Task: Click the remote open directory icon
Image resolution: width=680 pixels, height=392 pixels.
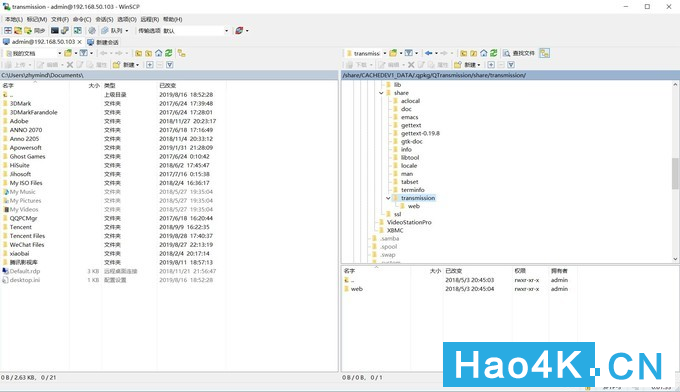Action: [x=393, y=53]
